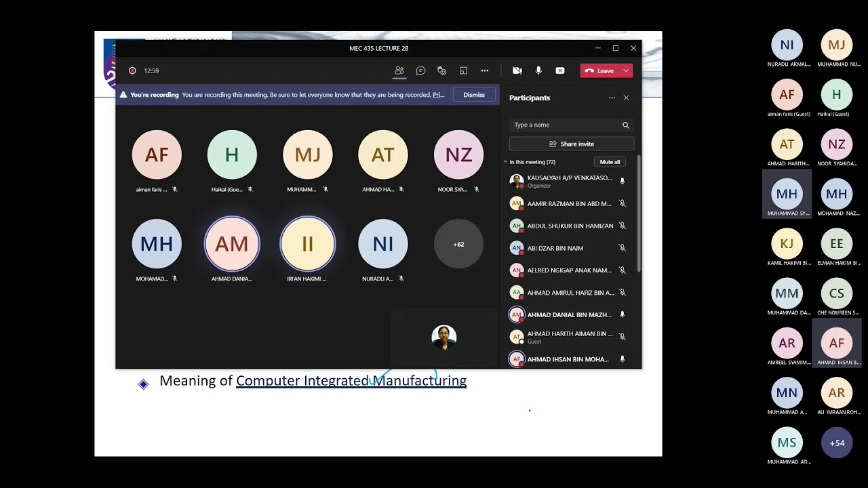The image size is (868, 488).
Task: Click the MM Muhammad Da... avatar in right strip
Action: click(x=787, y=293)
